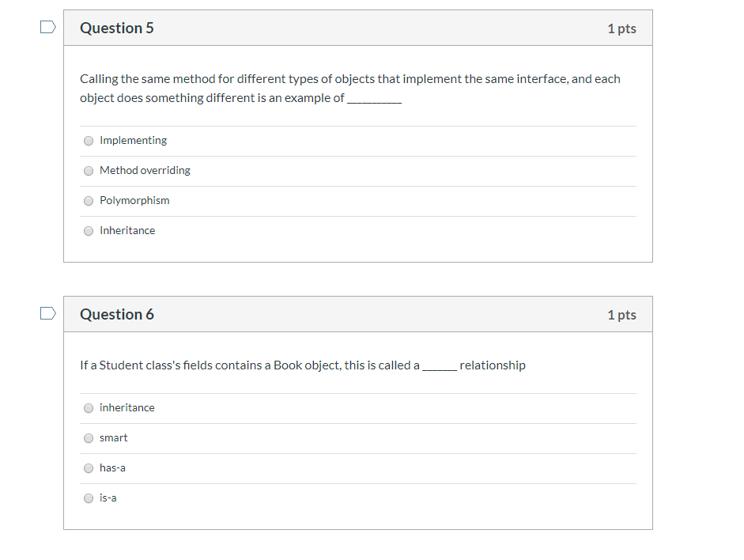Viewport: 744px width, 560px height.
Task: Pick the has-a relationship option
Action: pos(89,468)
